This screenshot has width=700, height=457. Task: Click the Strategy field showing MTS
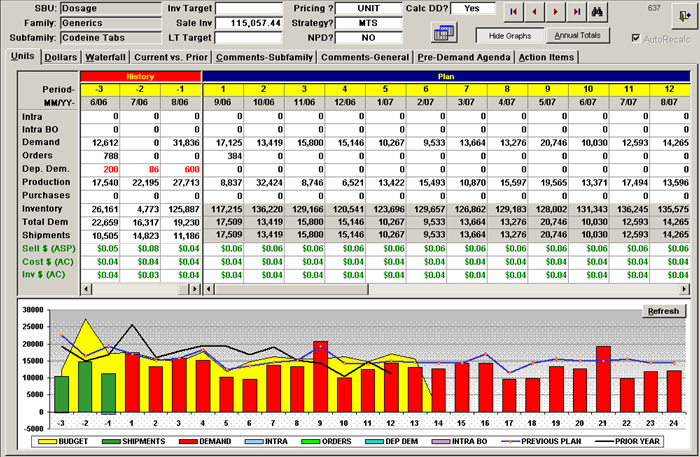[x=369, y=23]
